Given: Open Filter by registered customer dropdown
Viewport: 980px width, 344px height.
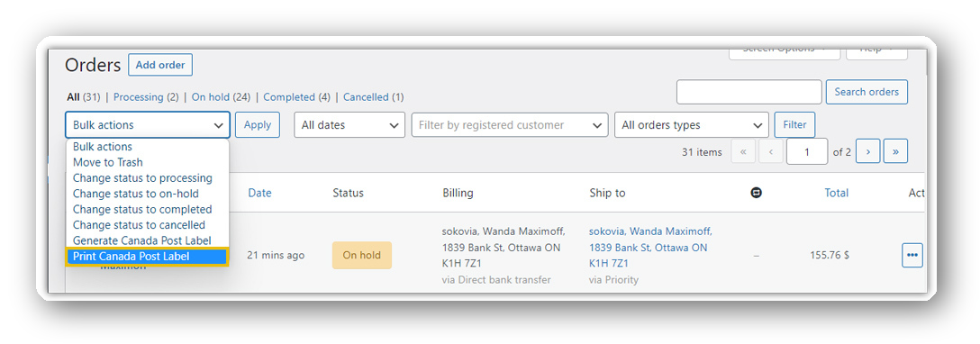Looking at the screenshot, I should pos(510,125).
